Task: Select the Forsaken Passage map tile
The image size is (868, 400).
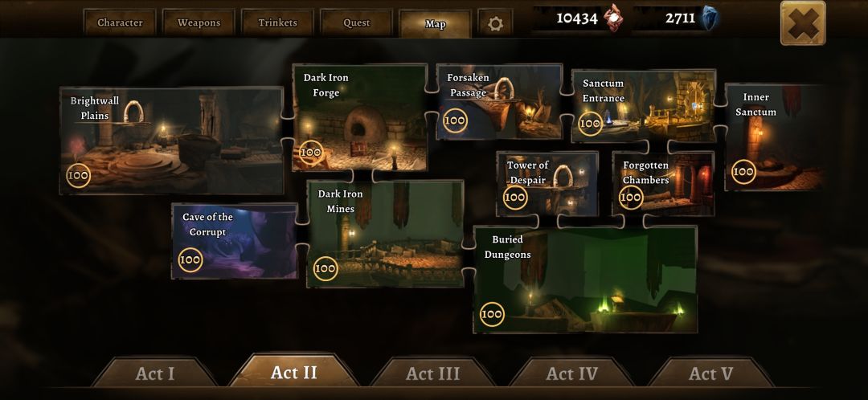Action: tap(499, 102)
